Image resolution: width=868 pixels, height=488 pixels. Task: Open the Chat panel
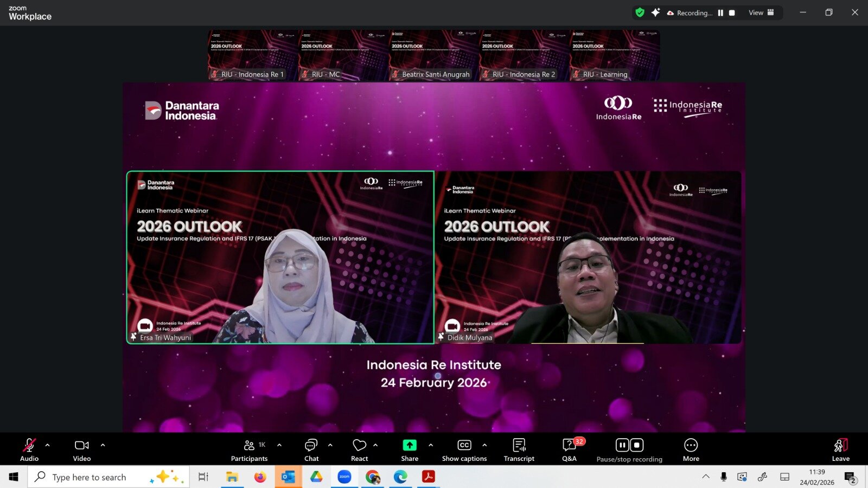311,450
